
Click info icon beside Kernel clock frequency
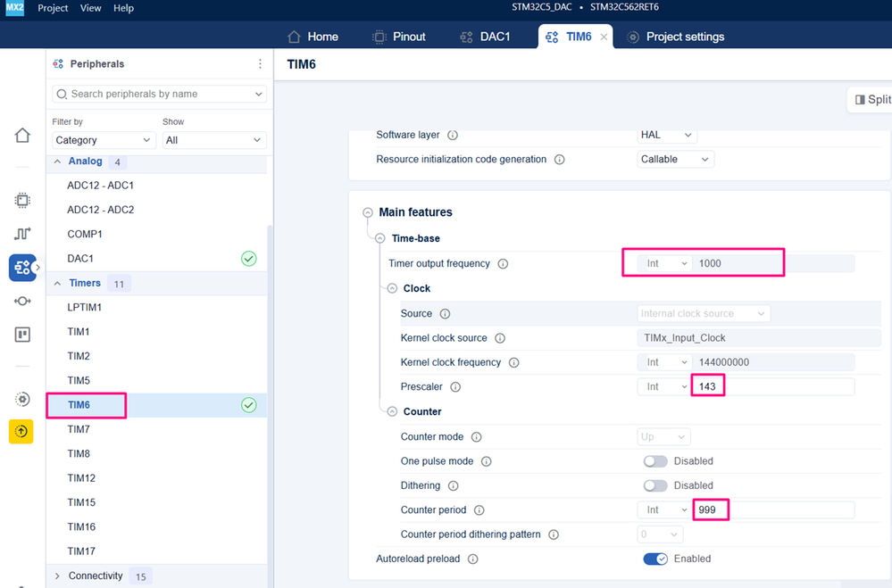click(513, 363)
